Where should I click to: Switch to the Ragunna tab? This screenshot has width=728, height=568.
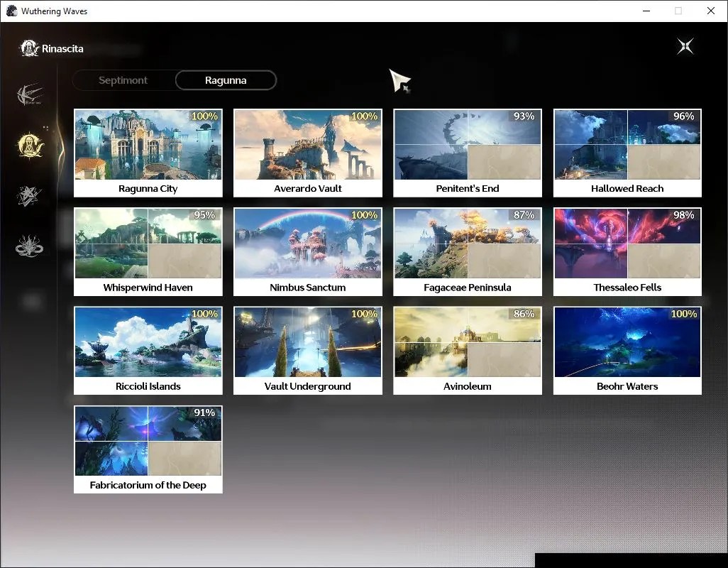(226, 80)
